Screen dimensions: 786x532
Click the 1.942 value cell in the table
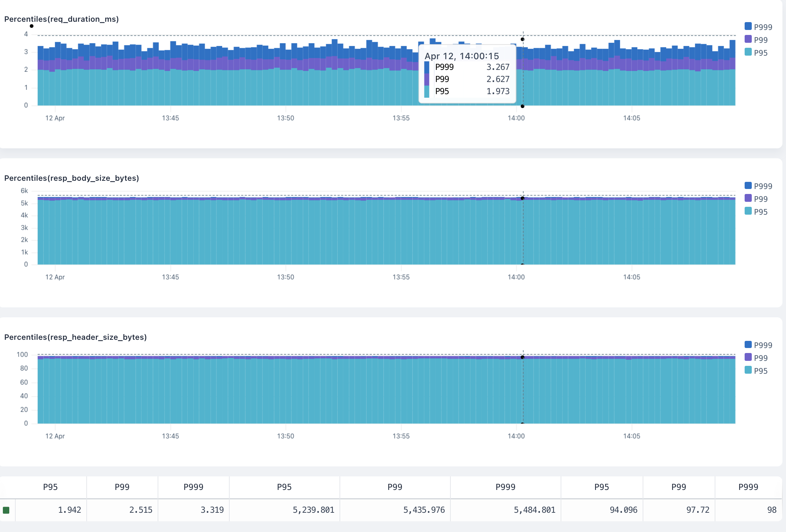coord(69,510)
